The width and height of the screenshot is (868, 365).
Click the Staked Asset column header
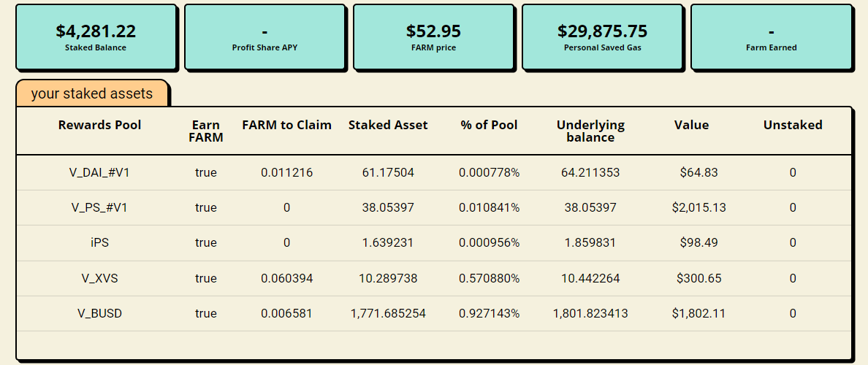tap(388, 125)
